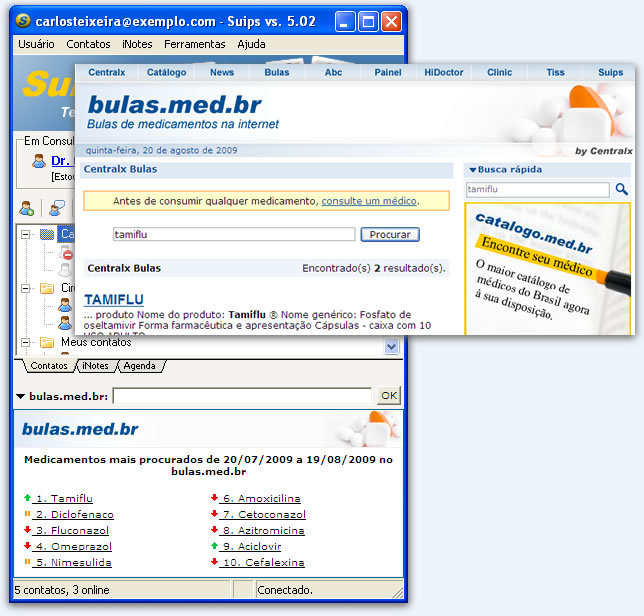Viewport: 644px width, 616px height.
Task: Click the green up arrow beside Tamiflu
Action: tap(28, 498)
